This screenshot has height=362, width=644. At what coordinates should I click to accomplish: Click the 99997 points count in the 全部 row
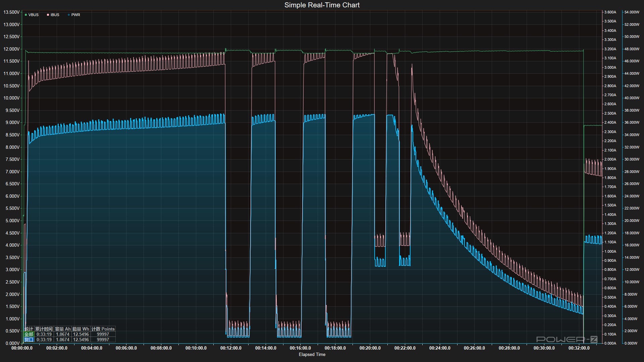103,334
